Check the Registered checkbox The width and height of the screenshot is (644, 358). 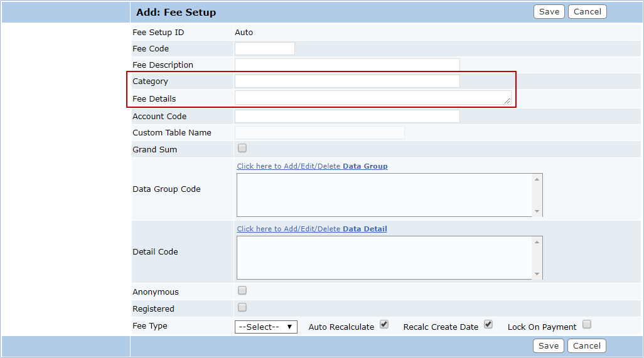tap(242, 308)
